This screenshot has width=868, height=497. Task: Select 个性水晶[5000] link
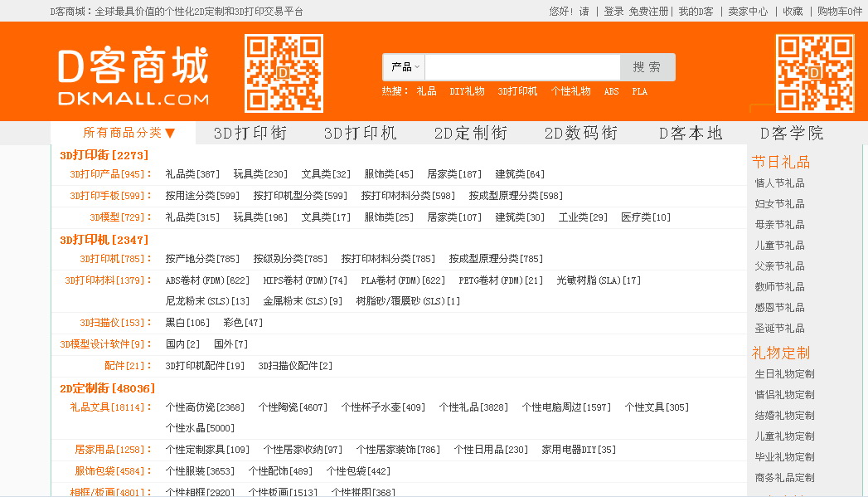click(199, 428)
